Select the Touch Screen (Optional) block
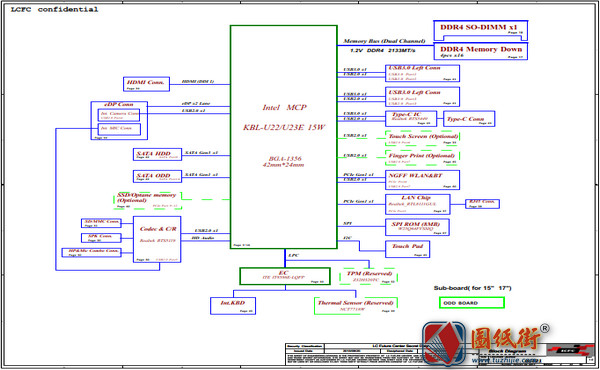 tap(422, 138)
